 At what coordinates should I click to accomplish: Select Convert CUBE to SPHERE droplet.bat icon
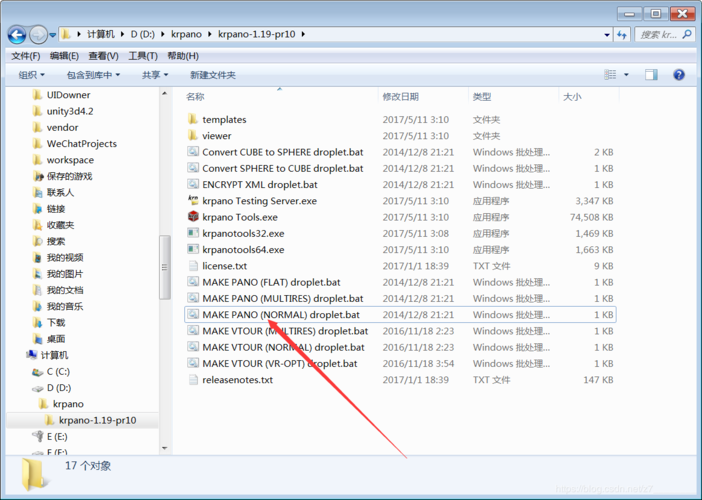[193, 152]
